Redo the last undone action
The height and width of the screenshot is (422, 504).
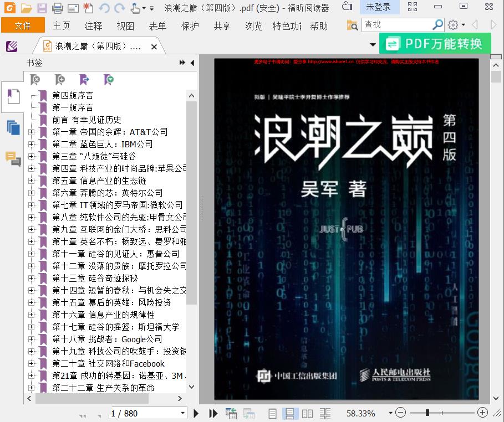pyautogui.click(x=120, y=7)
